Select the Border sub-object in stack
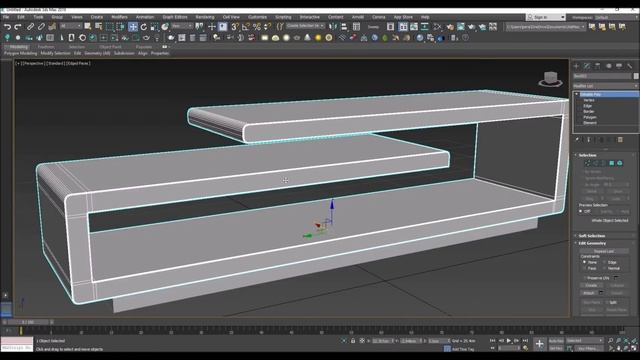 click(589, 111)
